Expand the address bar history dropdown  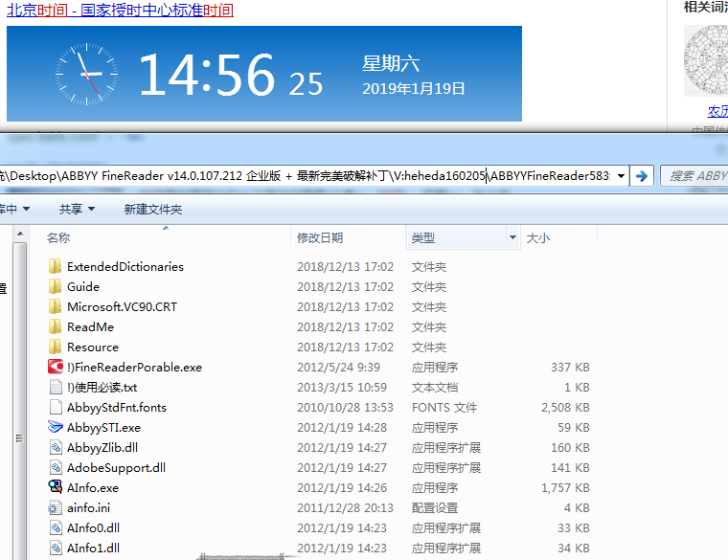point(621,176)
